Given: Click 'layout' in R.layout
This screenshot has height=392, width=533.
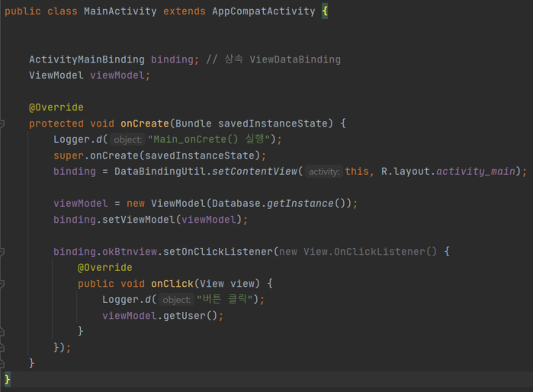Looking at the screenshot, I should tap(412, 172).
